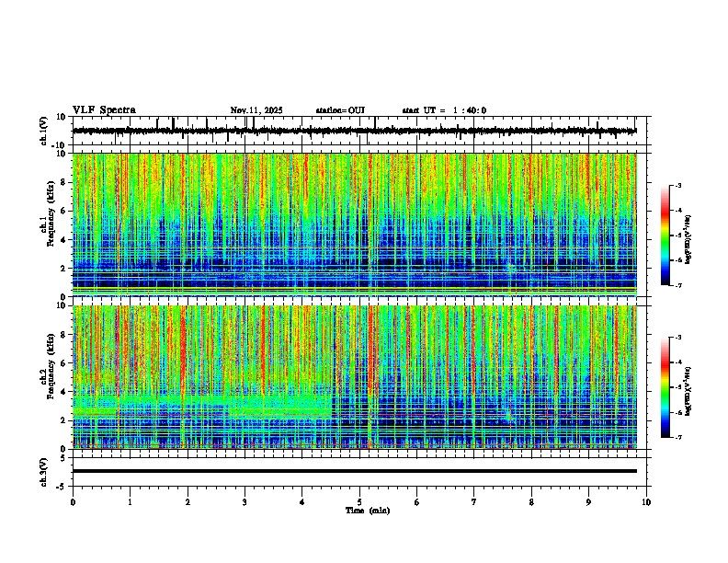Click the black ch.3 voltage line
This screenshot has height=563, width=728.
(354, 471)
